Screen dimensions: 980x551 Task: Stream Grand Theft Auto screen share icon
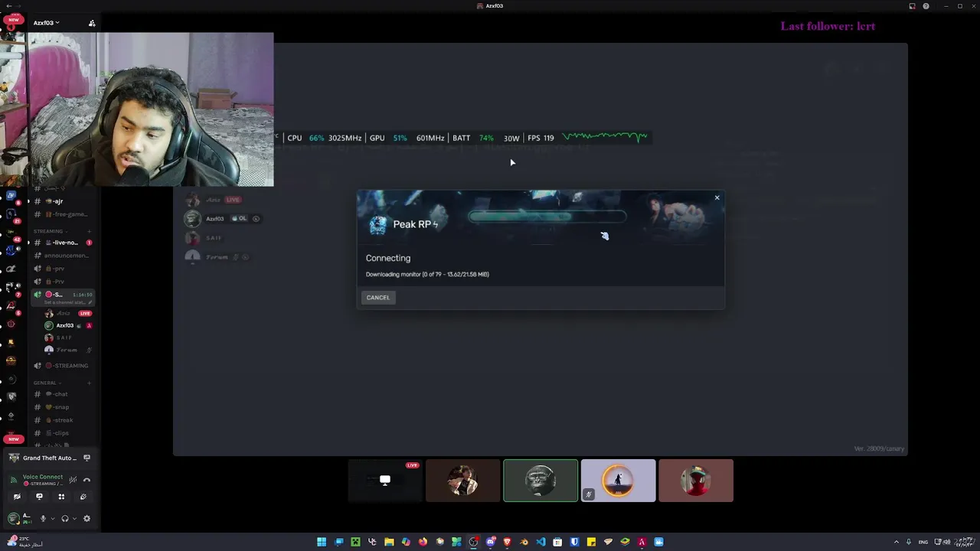pos(87,458)
